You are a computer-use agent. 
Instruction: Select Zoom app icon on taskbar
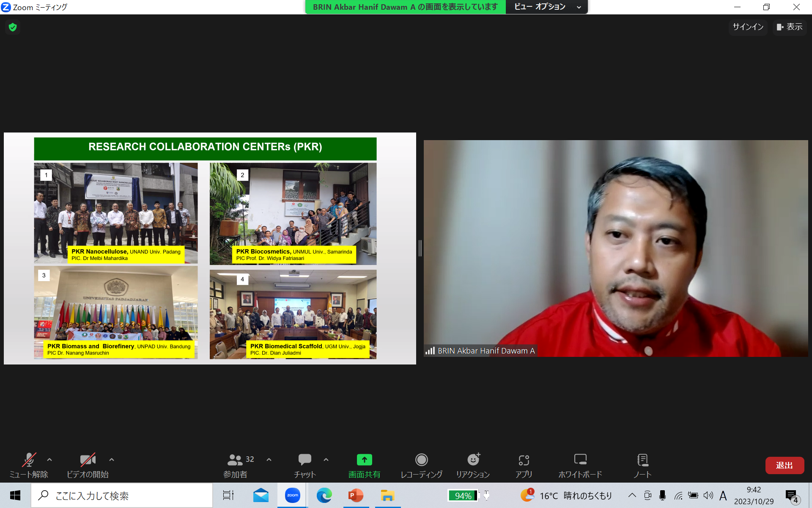click(292, 495)
